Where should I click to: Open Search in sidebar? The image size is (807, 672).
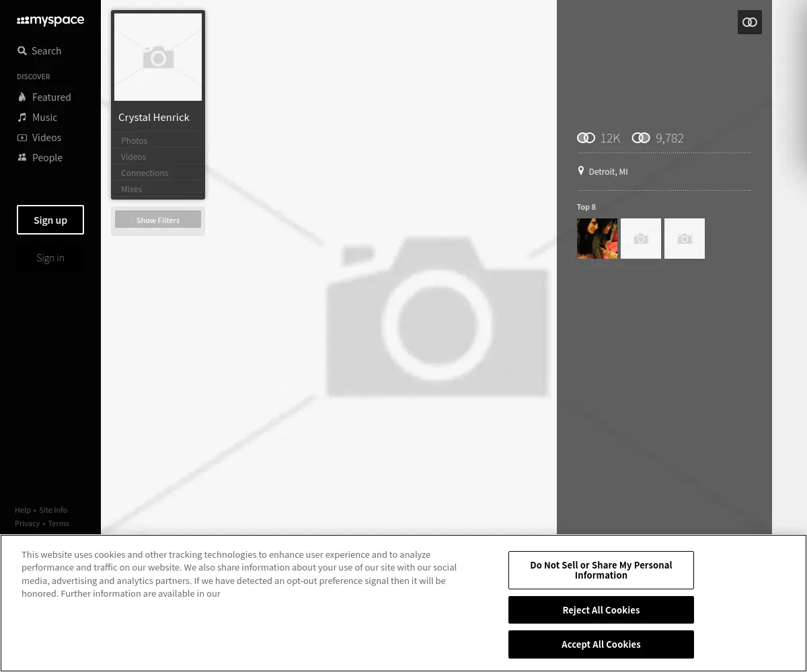(x=40, y=51)
